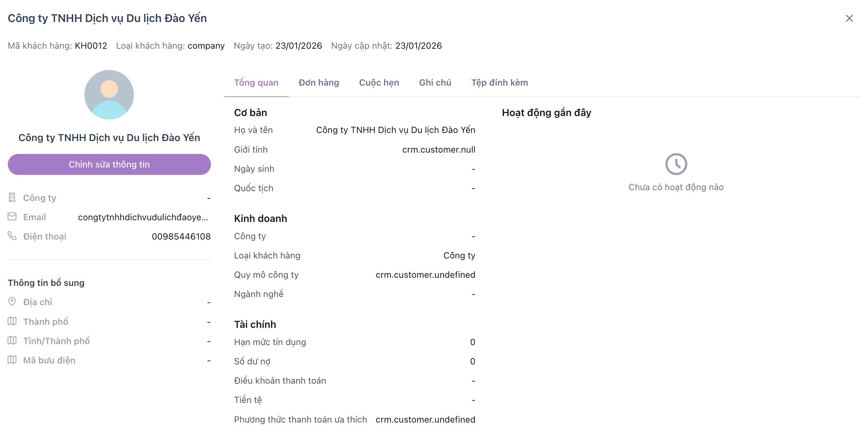The width and height of the screenshot is (868, 429).
Task: Open the Ghi chú tab
Action: click(435, 83)
